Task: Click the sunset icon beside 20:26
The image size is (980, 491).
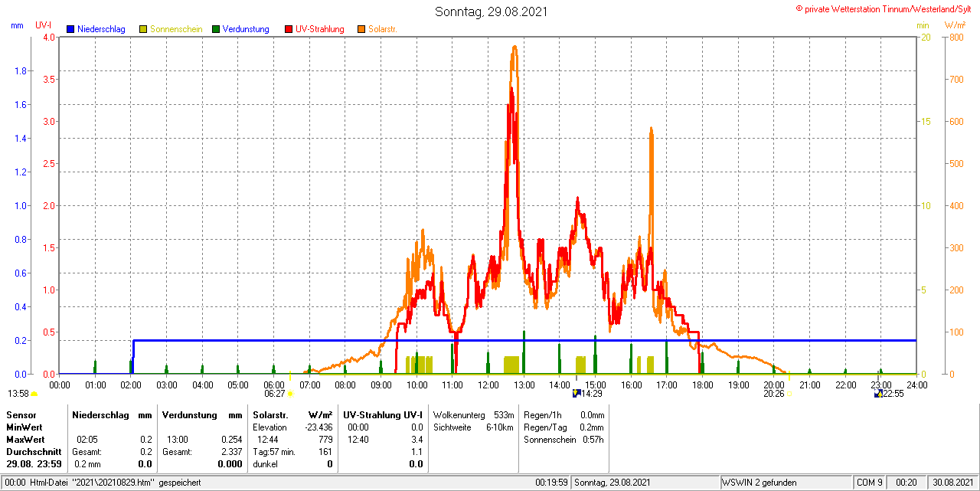Action: [789, 394]
